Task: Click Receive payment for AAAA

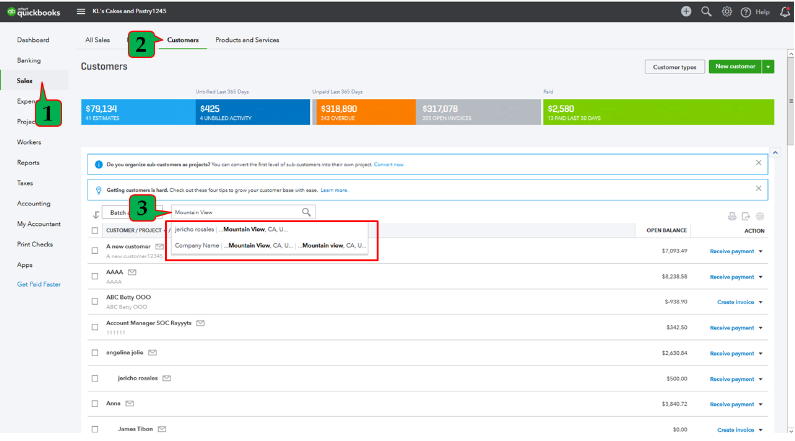Action: pos(732,277)
